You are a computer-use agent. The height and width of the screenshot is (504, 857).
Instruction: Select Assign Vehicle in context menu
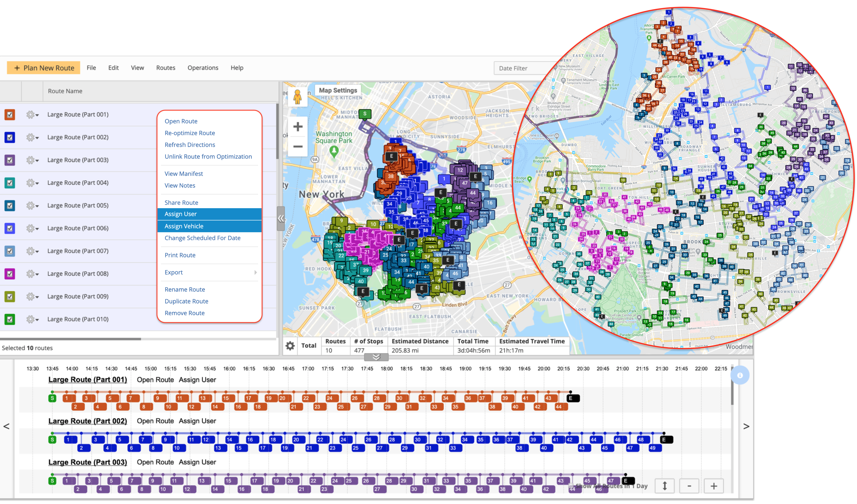point(184,226)
